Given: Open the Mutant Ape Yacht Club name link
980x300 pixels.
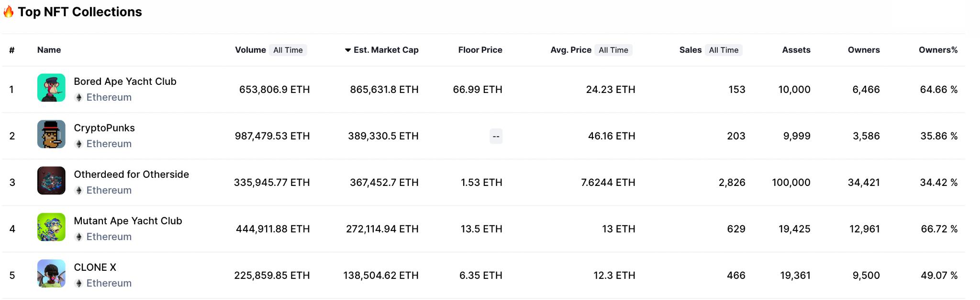Looking at the screenshot, I should (x=128, y=221).
